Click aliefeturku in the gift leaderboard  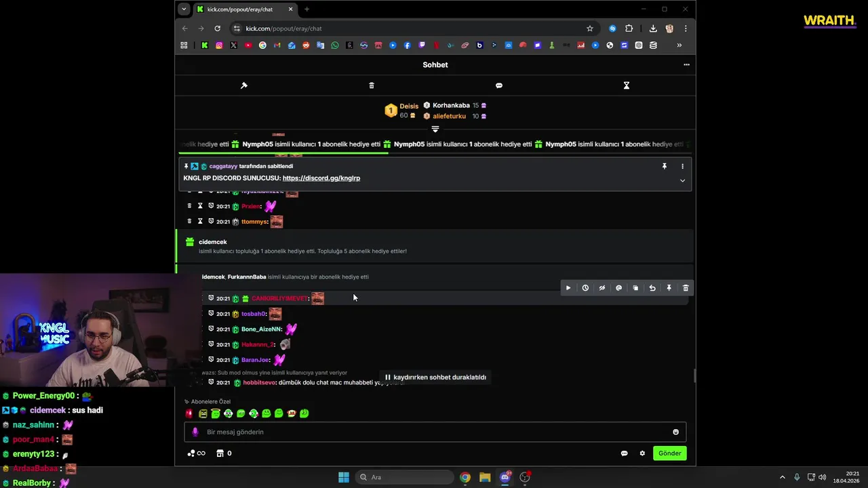(x=449, y=117)
